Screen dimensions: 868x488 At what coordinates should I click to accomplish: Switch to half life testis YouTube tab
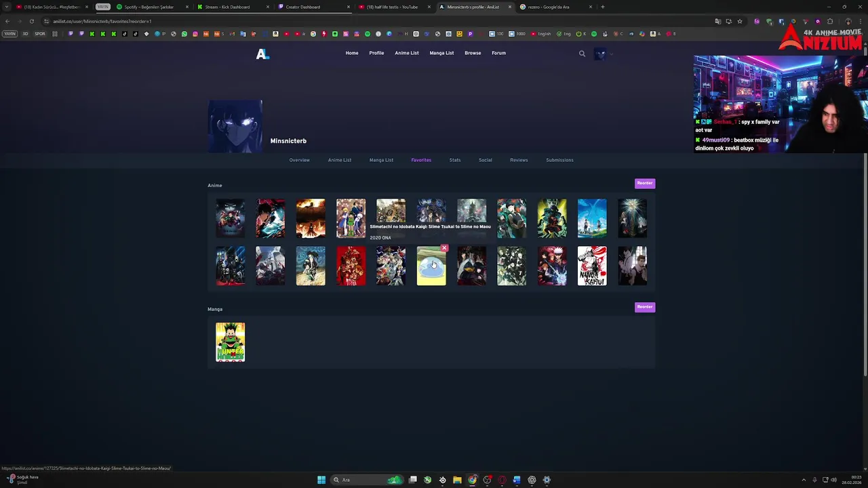[x=393, y=7]
